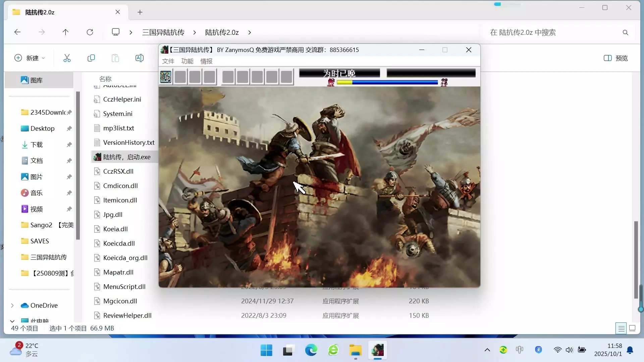The width and height of the screenshot is (644, 362).
Task: Open the 情报 menu in game window
Action: point(206,61)
